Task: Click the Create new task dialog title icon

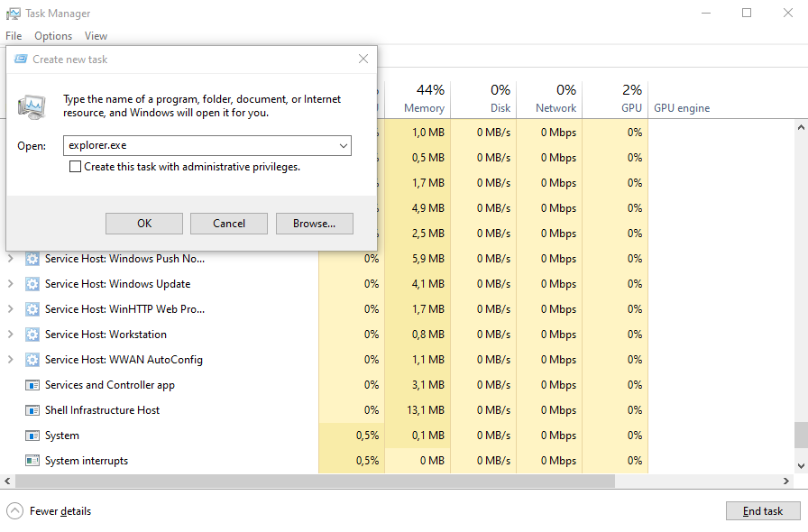Action: 21,59
